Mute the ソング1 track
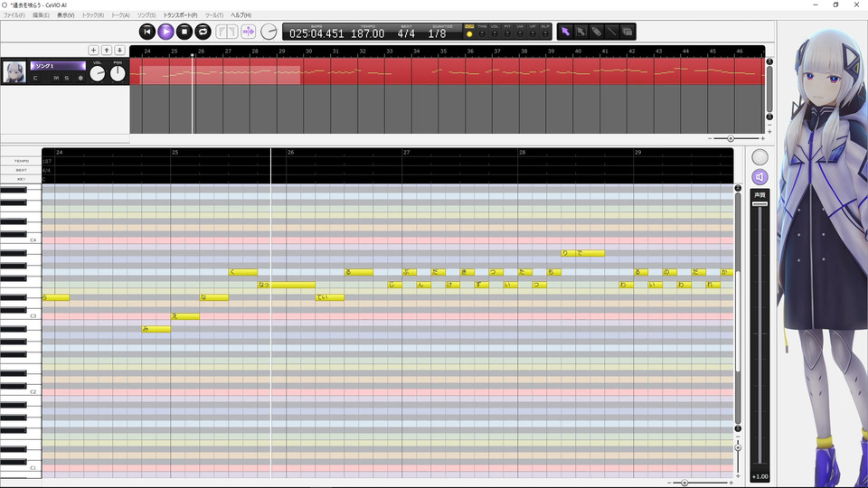The width and height of the screenshot is (868, 488). pos(56,78)
